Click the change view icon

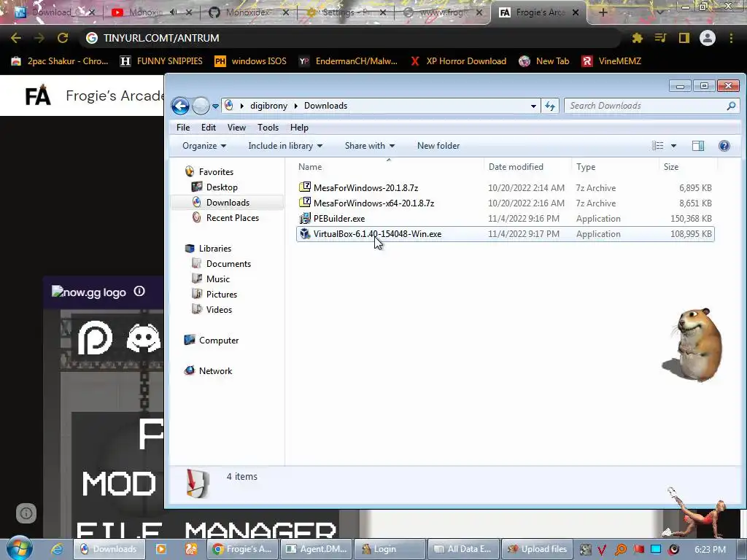[x=657, y=146]
